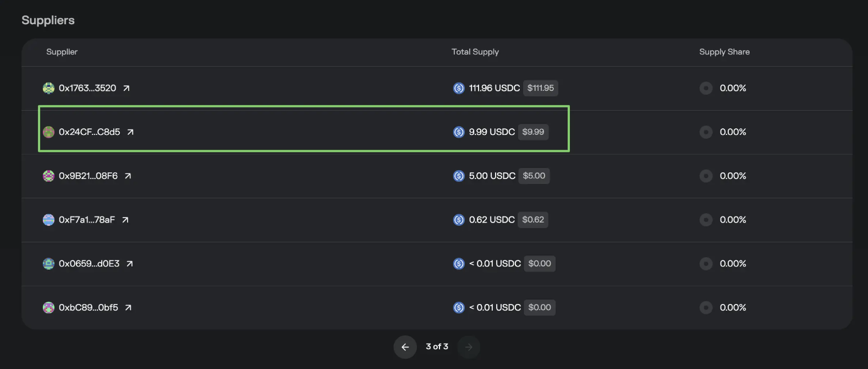
Task: Click the disabled next page arrow
Action: (x=469, y=347)
